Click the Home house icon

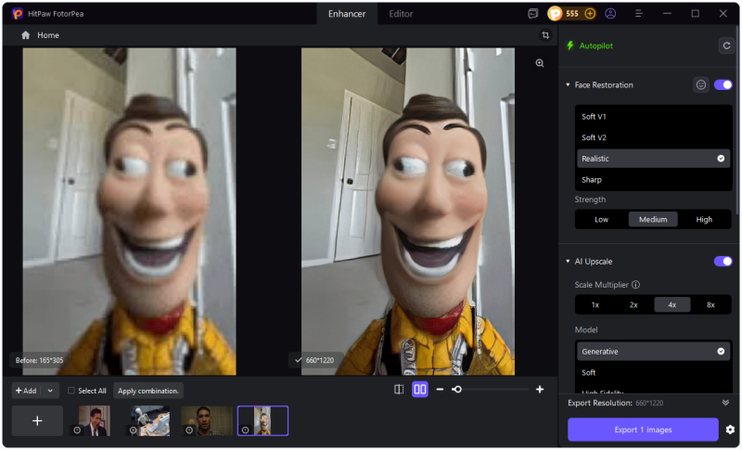click(26, 35)
